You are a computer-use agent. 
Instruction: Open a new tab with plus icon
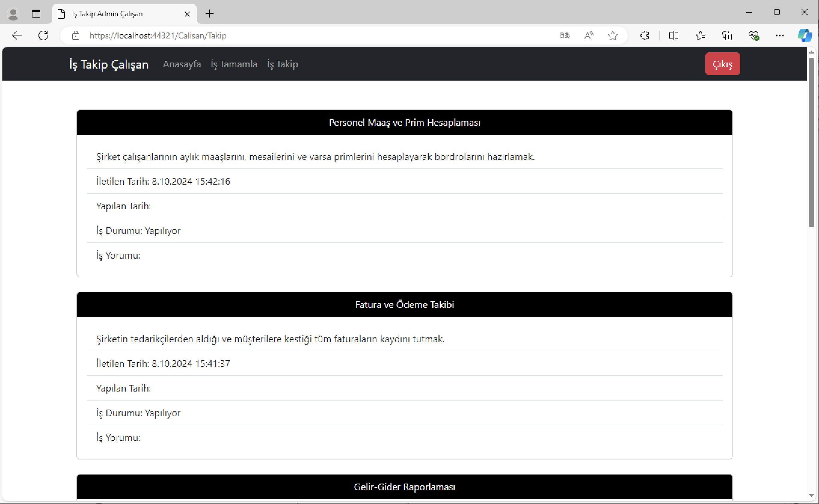(209, 14)
